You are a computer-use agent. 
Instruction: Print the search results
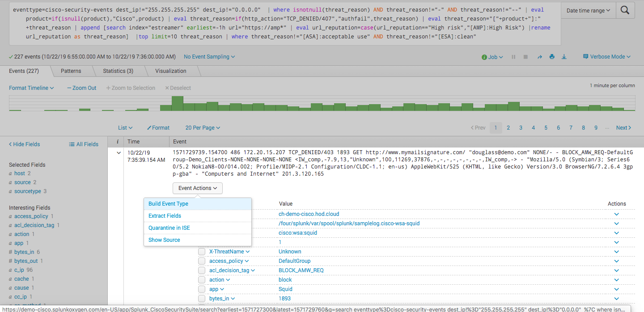point(552,57)
